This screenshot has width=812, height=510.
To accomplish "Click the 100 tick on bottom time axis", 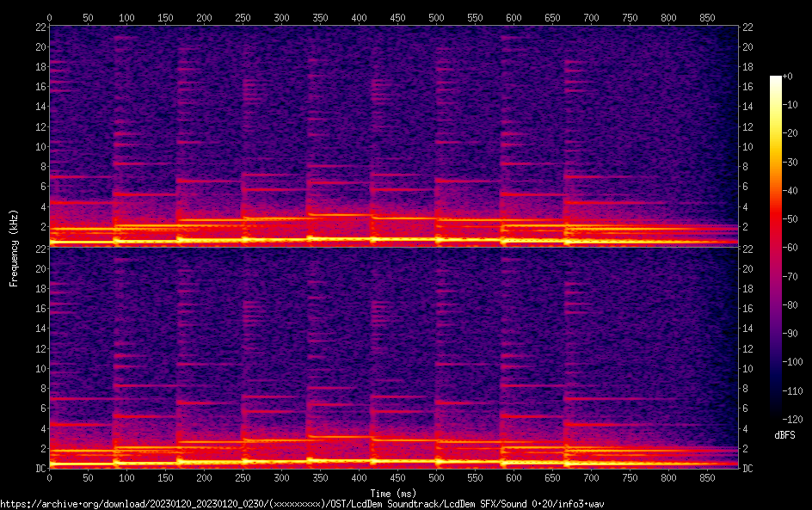I will (126, 477).
